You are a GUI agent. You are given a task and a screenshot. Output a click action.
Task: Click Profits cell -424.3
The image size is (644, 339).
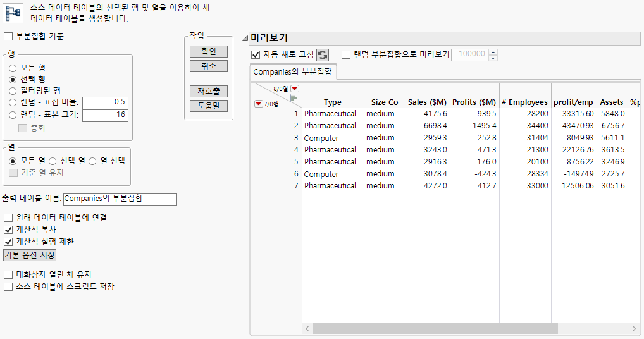click(475, 174)
